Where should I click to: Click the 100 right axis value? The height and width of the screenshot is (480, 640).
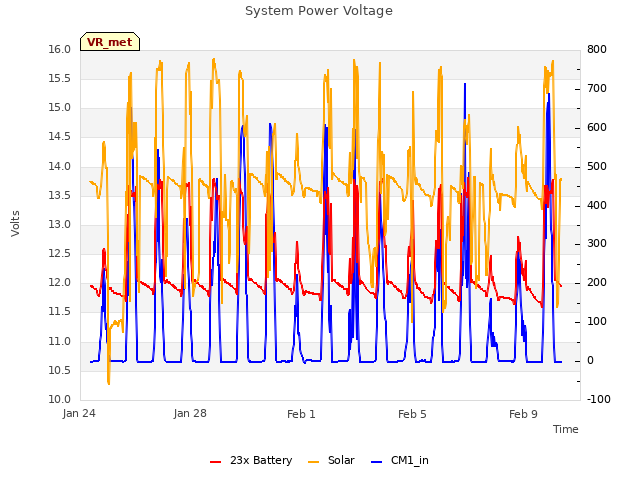click(597, 322)
